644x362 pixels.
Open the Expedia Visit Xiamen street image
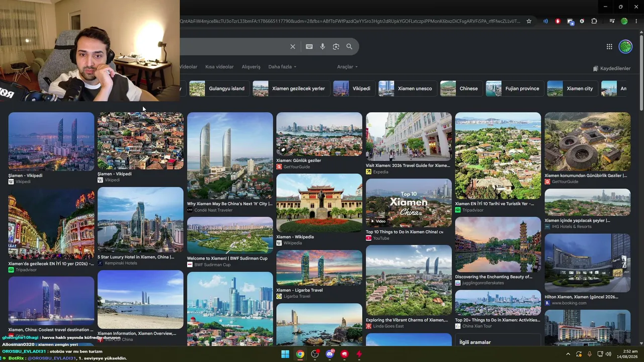409,137
